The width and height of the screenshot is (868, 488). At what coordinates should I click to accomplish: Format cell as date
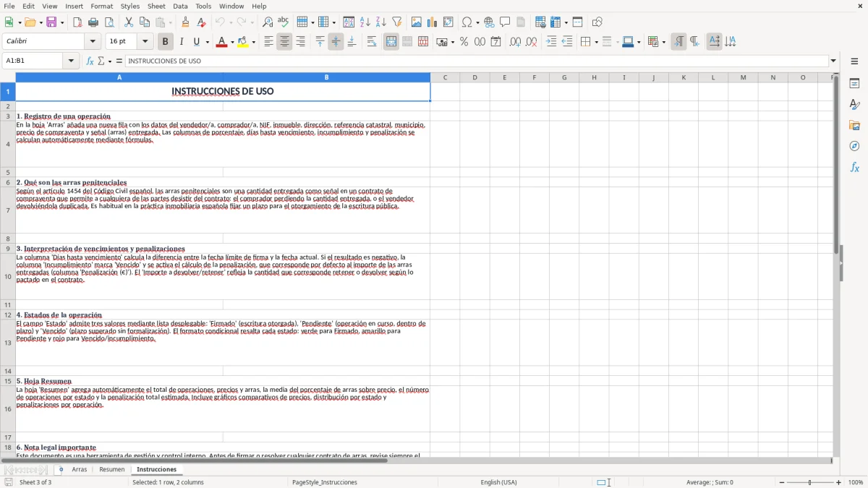(x=495, y=42)
